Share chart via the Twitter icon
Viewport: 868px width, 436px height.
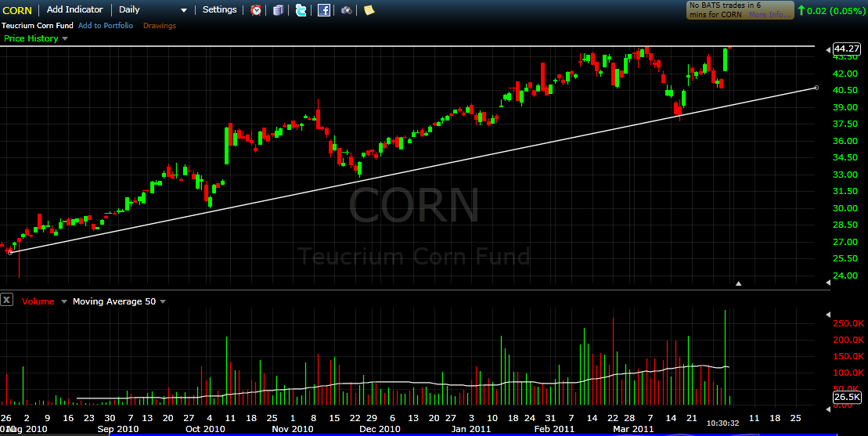pyautogui.click(x=301, y=10)
